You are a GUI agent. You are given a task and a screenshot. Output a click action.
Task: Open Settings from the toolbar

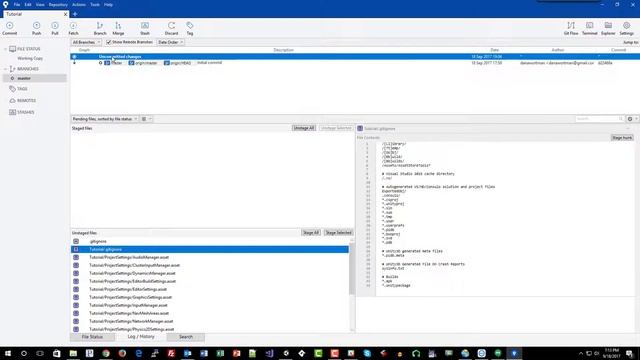[627, 28]
